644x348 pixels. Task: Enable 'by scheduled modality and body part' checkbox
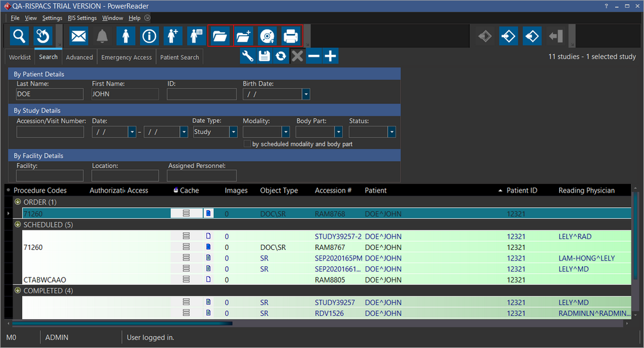click(247, 144)
